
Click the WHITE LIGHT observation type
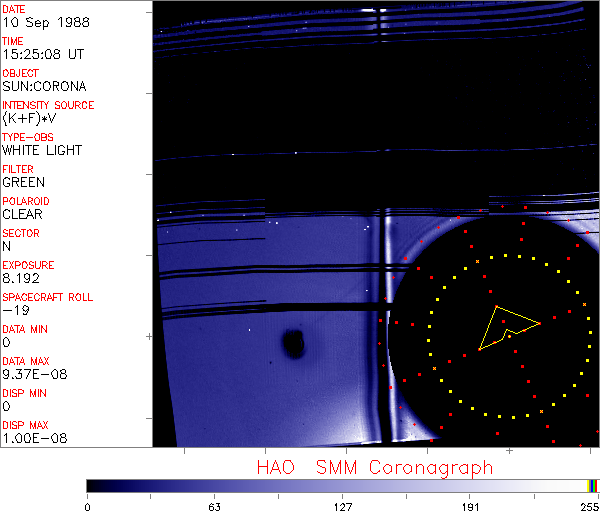[42, 150]
